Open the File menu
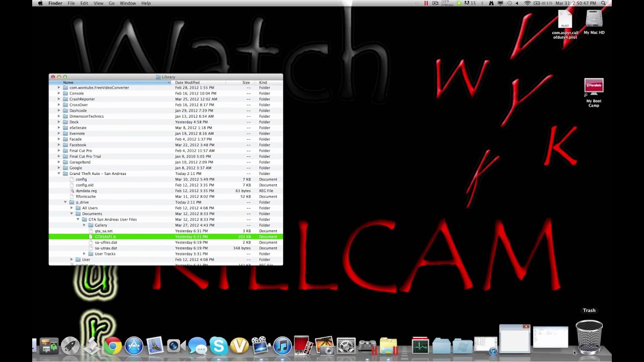 tap(71, 3)
